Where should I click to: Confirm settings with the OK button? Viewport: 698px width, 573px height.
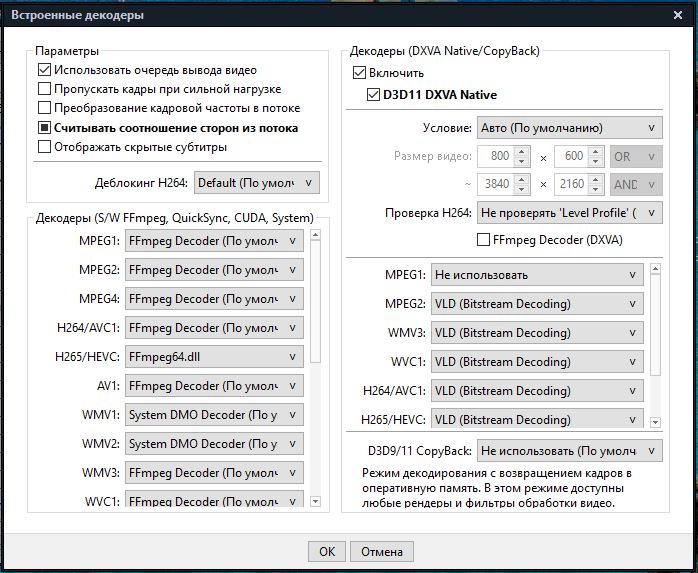pos(327,552)
